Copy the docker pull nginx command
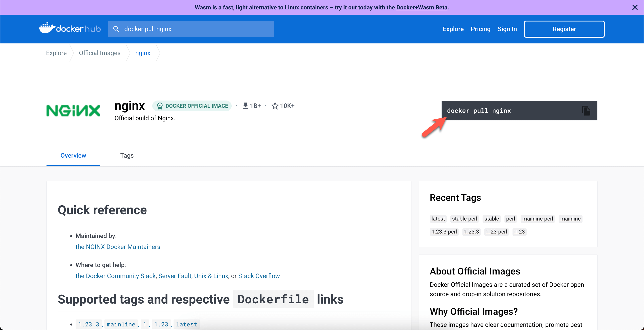Viewport: 644px width, 330px height. tap(586, 110)
